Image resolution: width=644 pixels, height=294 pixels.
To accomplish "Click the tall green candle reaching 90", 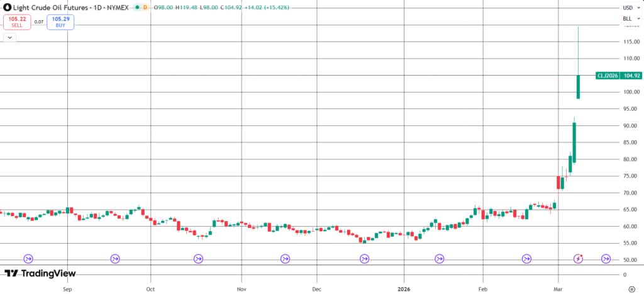I will [574, 143].
